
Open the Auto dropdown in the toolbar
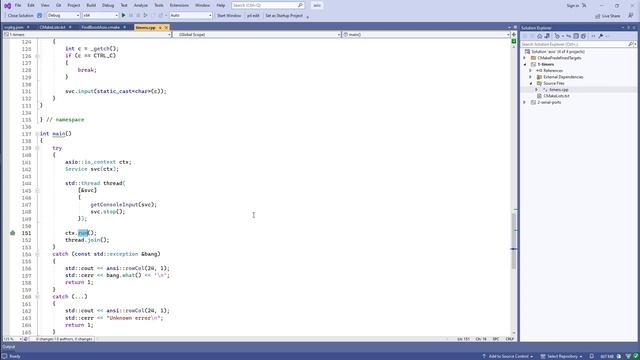point(191,16)
